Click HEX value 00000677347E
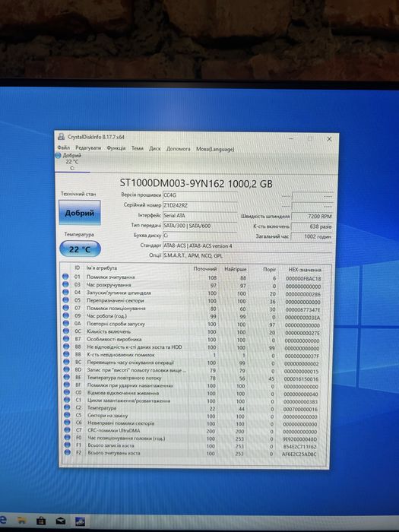 tap(302, 310)
